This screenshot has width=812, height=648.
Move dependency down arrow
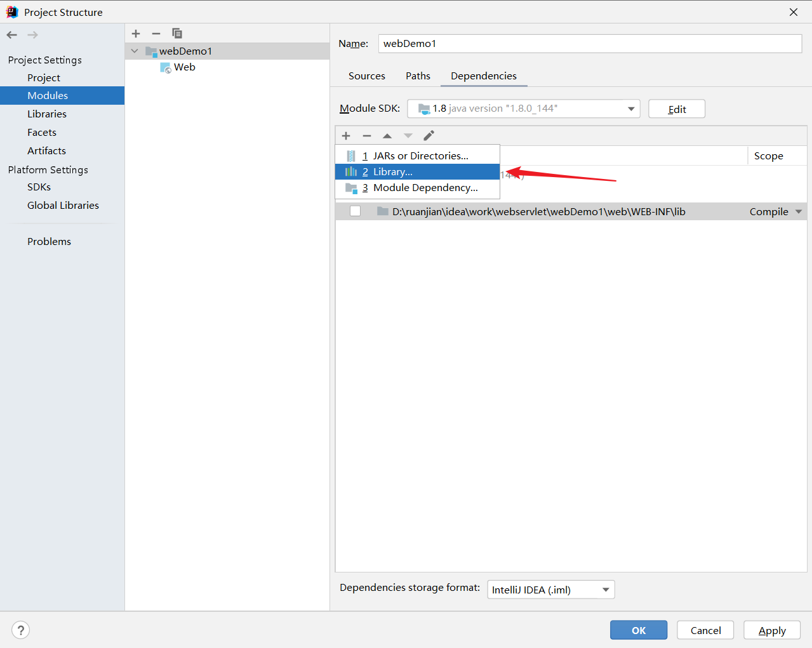click(408, 135)
